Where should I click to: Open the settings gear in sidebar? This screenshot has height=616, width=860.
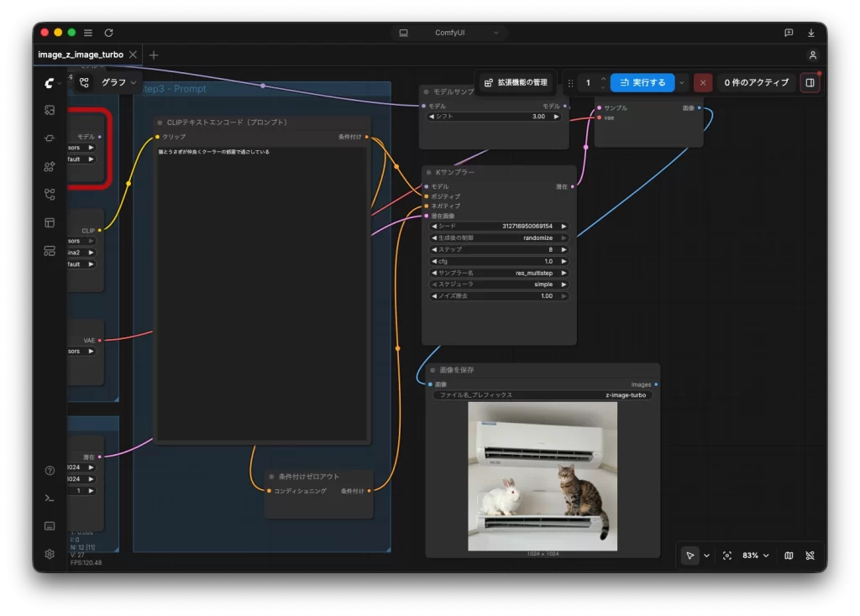(50, 554)
